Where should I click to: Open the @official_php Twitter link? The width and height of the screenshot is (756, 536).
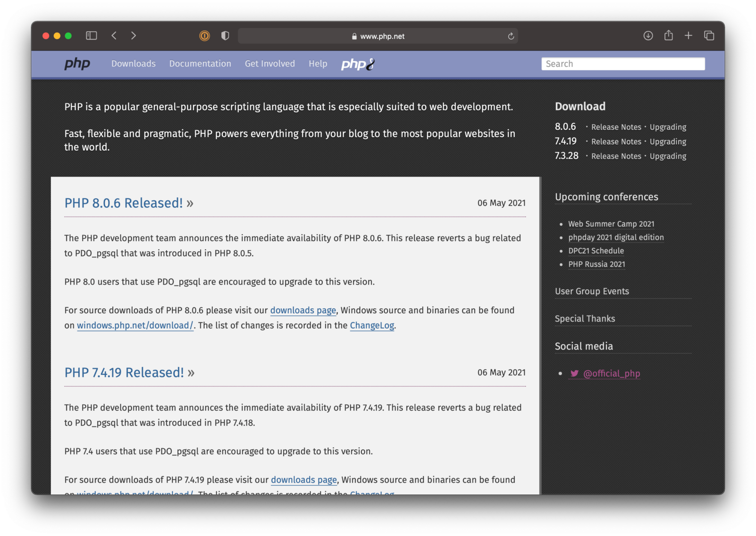pos(611,374)
